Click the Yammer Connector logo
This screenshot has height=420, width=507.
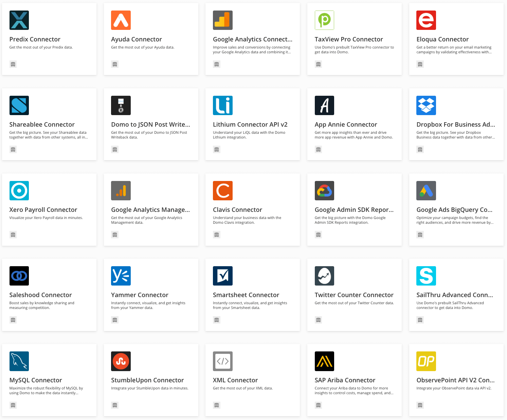tap(121, 276)
